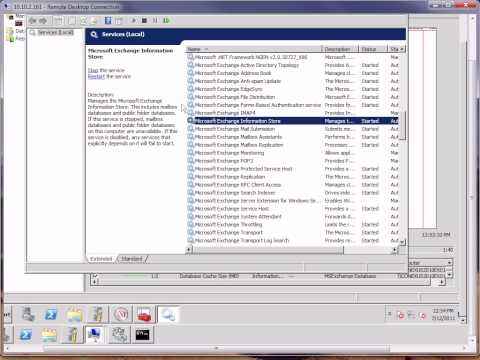This screenshot has height=360, width=480.
Task: Select Microsoft Exchange RPC Client Access service
Action: tap(293, 185)
